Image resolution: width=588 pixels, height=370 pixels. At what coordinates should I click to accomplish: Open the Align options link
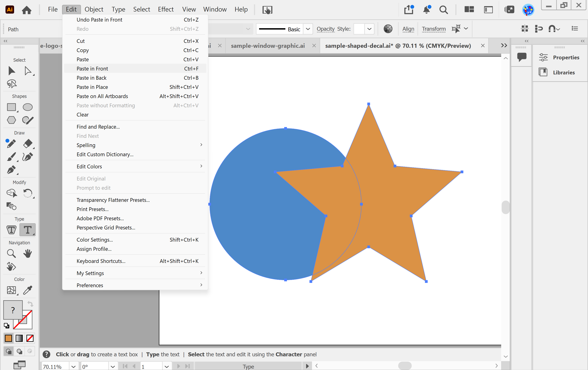coord(408,29)
